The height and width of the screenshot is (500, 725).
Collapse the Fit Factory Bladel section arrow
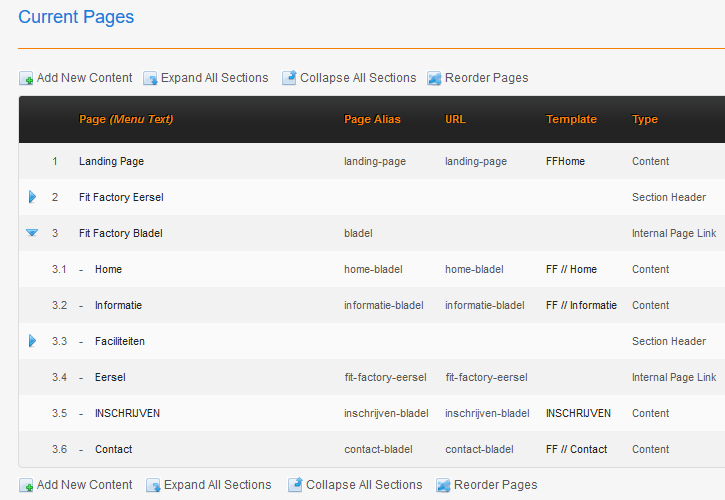(32, 233)
